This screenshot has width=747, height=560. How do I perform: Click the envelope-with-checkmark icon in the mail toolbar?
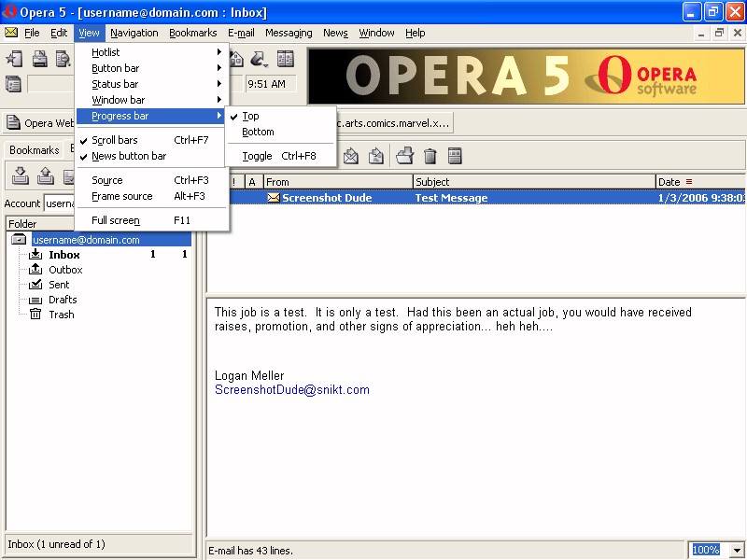point(351,156)
